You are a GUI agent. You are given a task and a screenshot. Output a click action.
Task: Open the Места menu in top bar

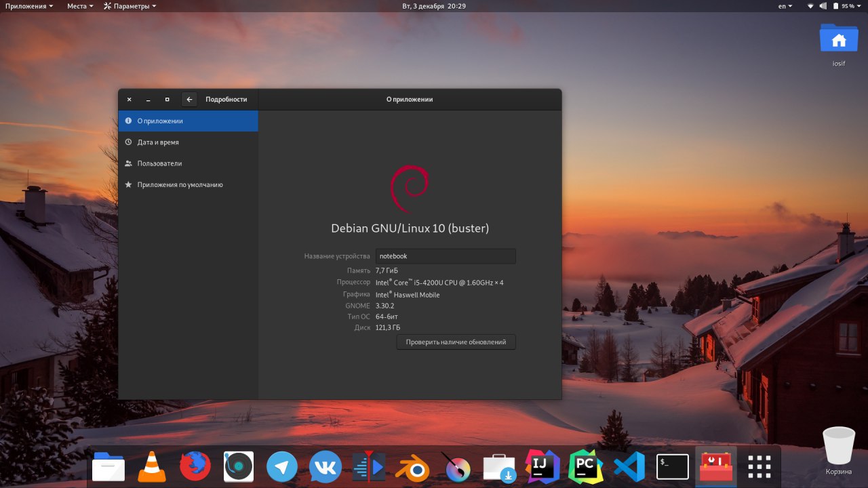click(79, 6)
